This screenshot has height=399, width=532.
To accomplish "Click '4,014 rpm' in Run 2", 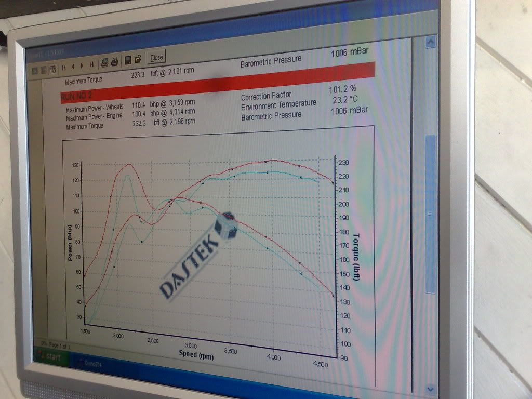I will coord(182,112).
